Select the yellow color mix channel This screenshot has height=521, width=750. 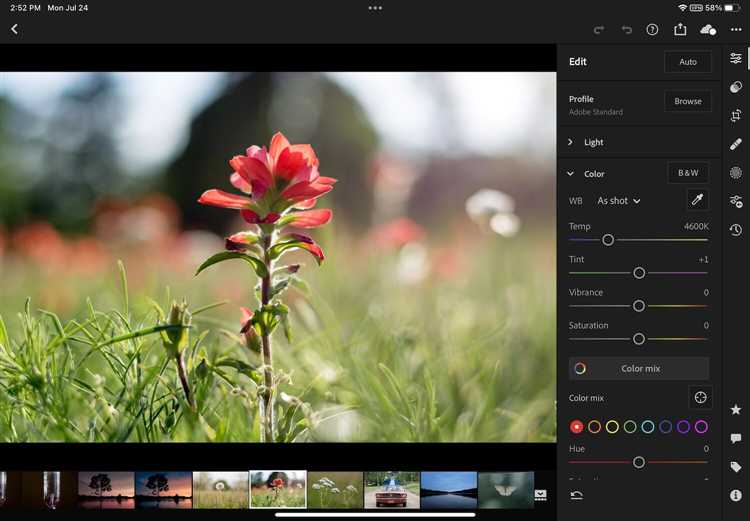coord(612,427)
